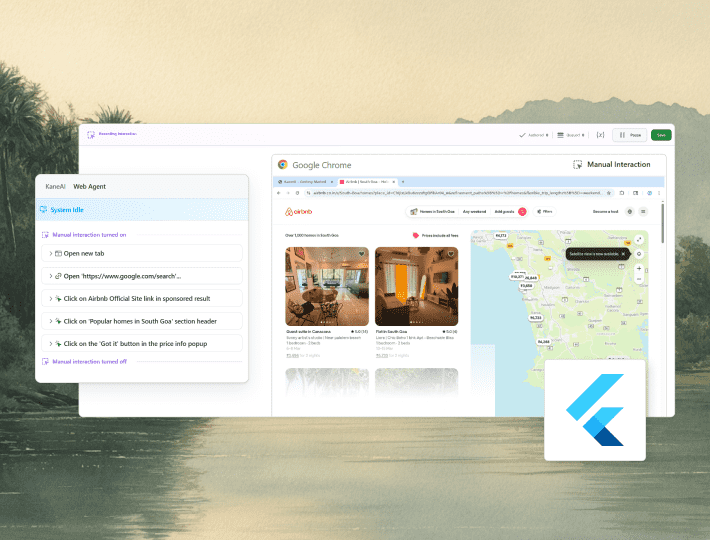Expand the 'Open new tab' step

tap(142, 253)
